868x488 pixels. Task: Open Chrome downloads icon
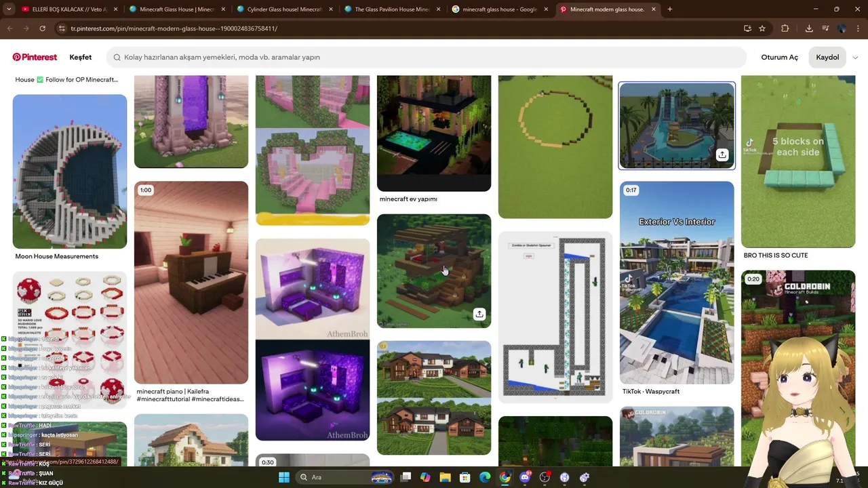[x=809, y=28]
